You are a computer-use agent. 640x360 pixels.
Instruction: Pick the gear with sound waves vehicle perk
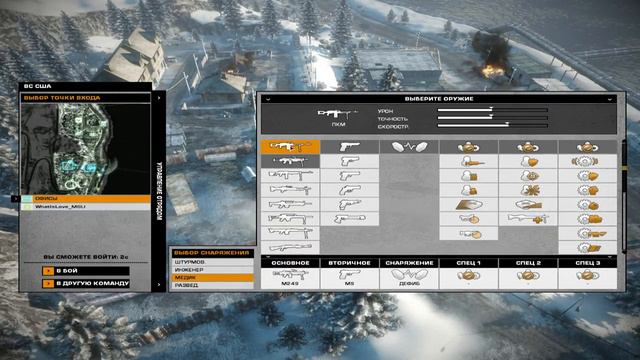click(x=588, y=161)
